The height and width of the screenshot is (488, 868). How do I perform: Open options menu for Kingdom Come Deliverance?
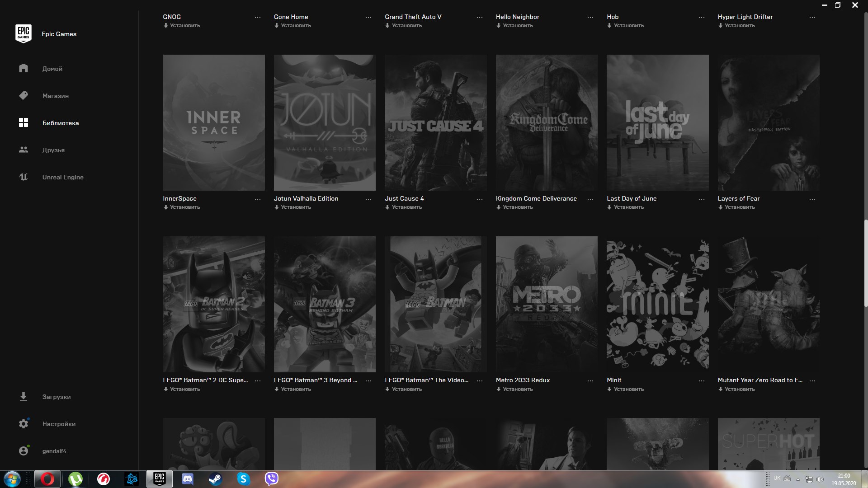[x=590, y=199]
